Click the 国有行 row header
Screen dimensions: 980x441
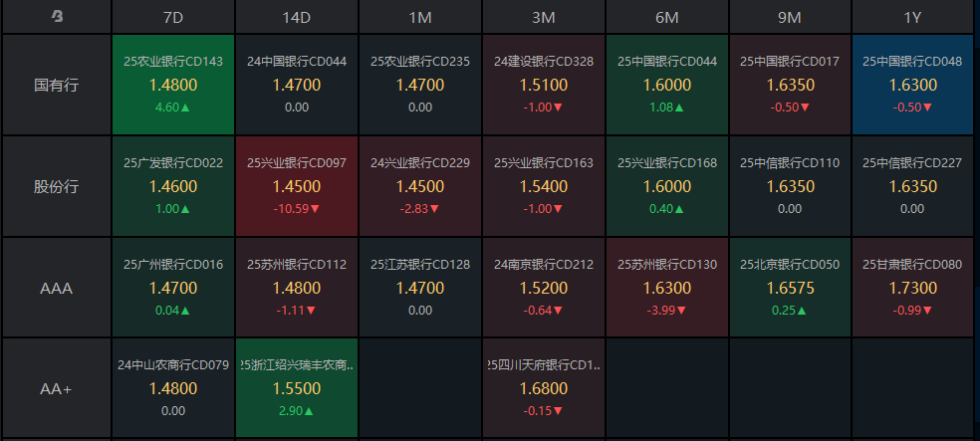[x=57, y=85]
